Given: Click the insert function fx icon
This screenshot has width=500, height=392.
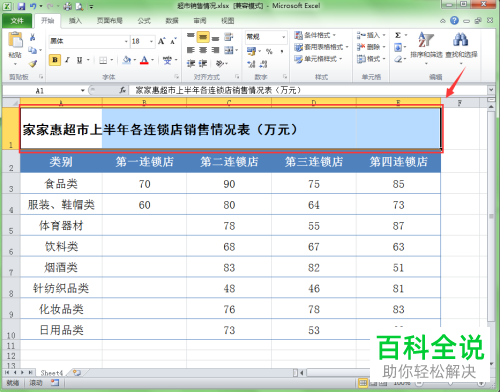Looking at the screenshot, I should [x=123, y=90].
